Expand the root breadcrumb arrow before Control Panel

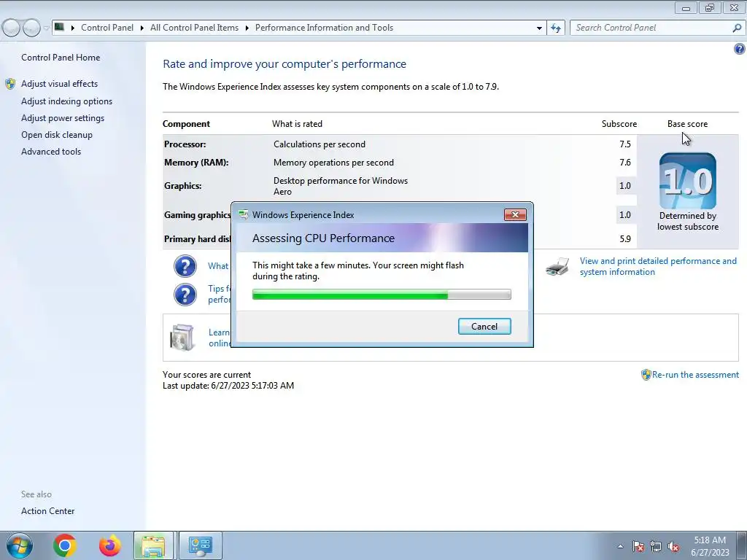73,28
